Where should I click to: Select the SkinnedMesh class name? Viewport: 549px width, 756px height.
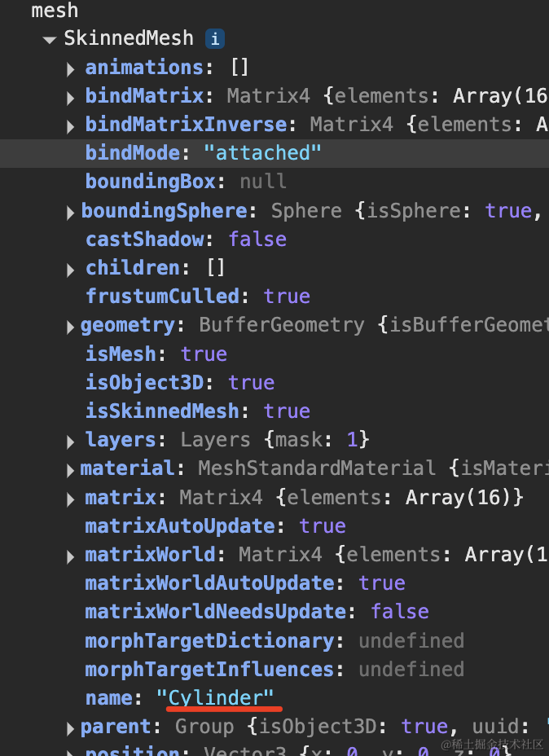coord(129,38)
